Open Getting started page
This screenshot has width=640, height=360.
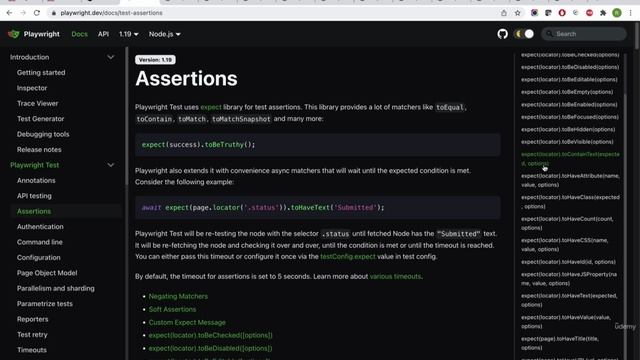[x=41, y=73]
